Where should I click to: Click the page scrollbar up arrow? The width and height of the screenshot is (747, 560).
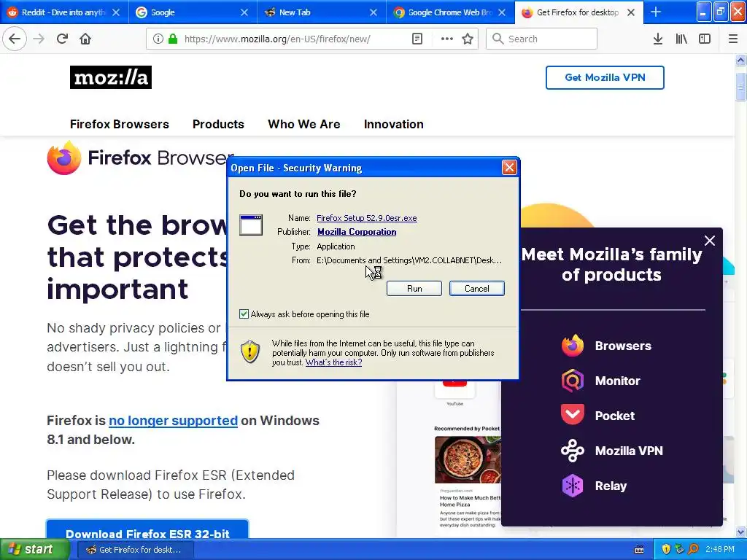(x=740, y=60)
